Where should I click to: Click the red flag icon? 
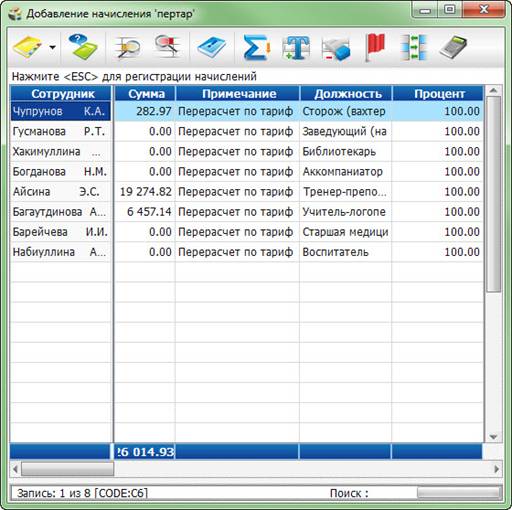pyautogui.click(x=375, y=47)
